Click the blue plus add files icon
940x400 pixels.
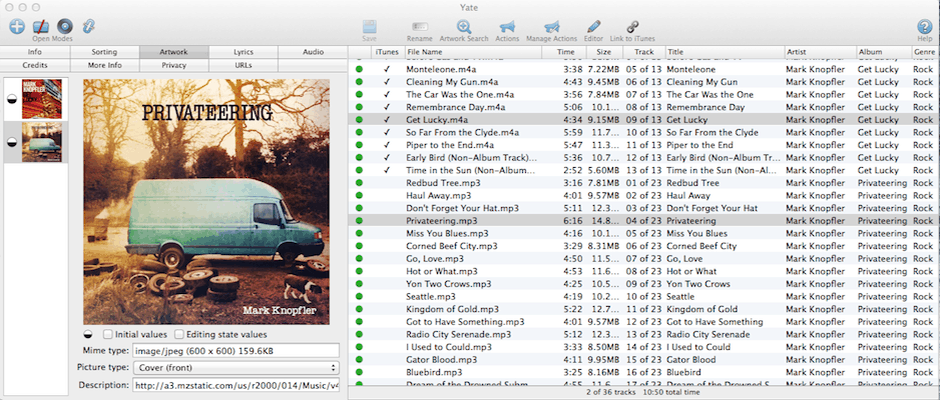coord(17,25)
